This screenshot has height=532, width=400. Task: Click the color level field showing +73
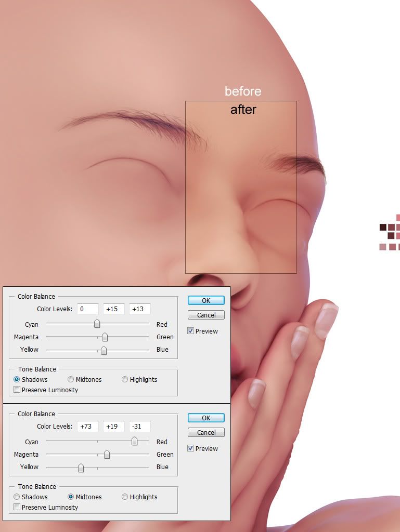click(x=88, y=427)
